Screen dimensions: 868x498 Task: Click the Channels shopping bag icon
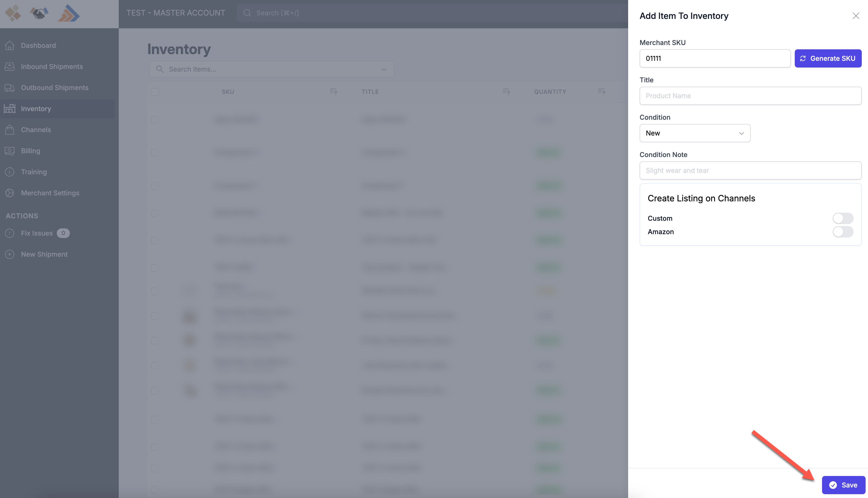click(10, 130)
